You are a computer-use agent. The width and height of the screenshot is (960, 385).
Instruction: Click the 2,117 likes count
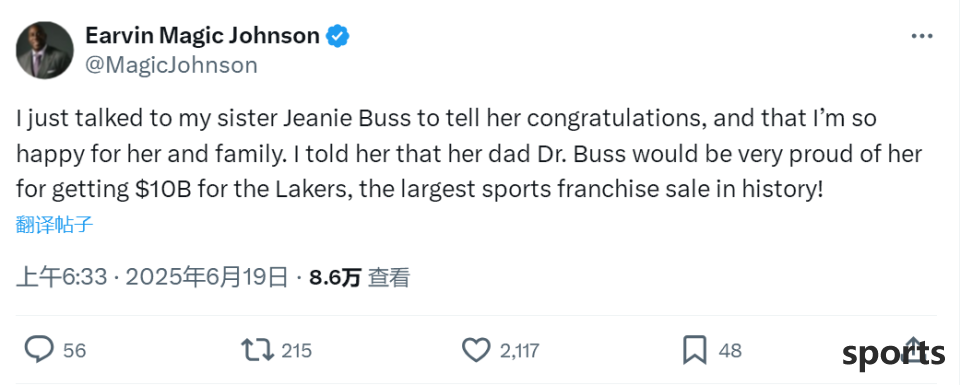520,351
